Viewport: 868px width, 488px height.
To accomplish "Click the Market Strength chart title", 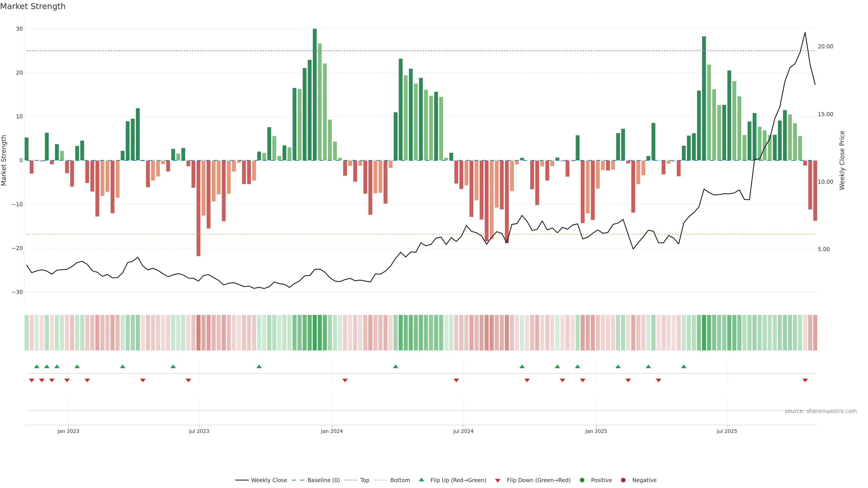I will (x=33, y=6).
